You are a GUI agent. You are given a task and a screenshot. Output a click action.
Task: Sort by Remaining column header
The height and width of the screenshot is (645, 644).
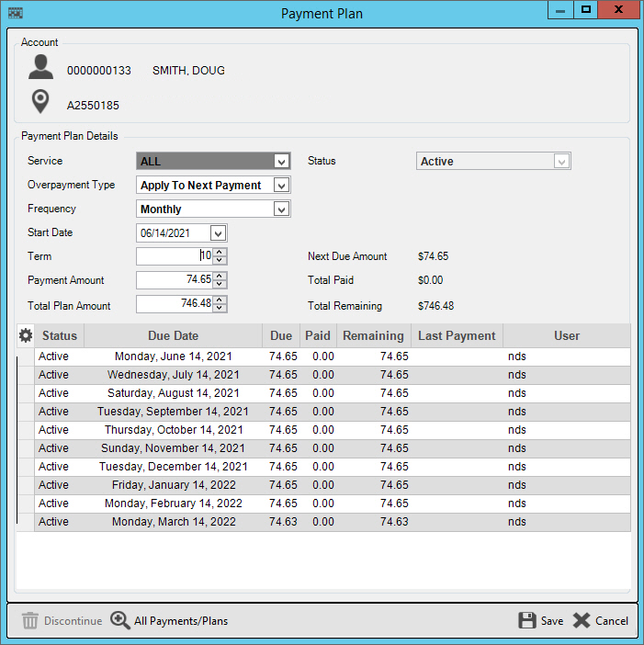tap(373, 335)
